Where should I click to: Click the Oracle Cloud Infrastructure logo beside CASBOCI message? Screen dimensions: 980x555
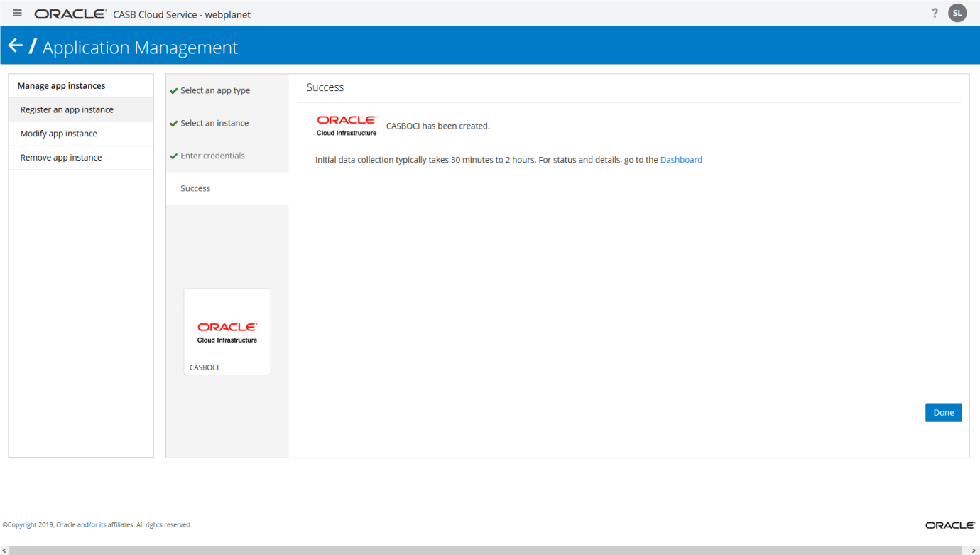[x=347, y=126]
